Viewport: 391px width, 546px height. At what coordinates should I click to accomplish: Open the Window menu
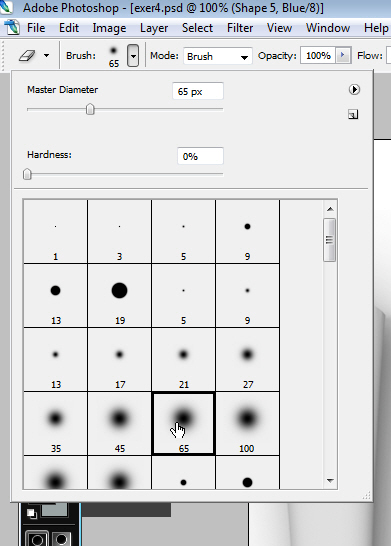tap(328, 28)
